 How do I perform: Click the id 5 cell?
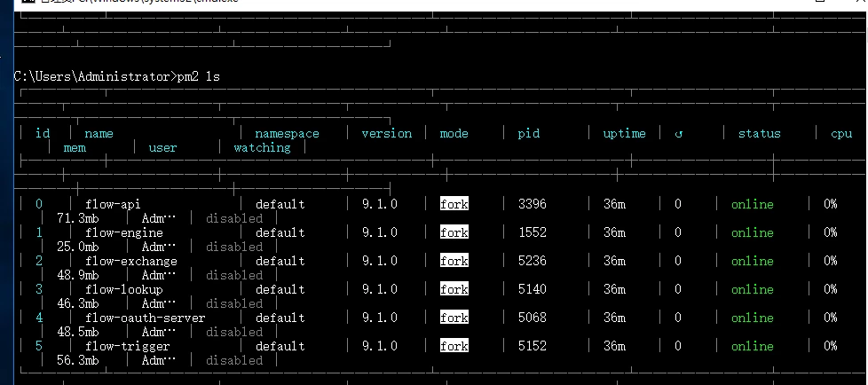click(x=39, y=346)
